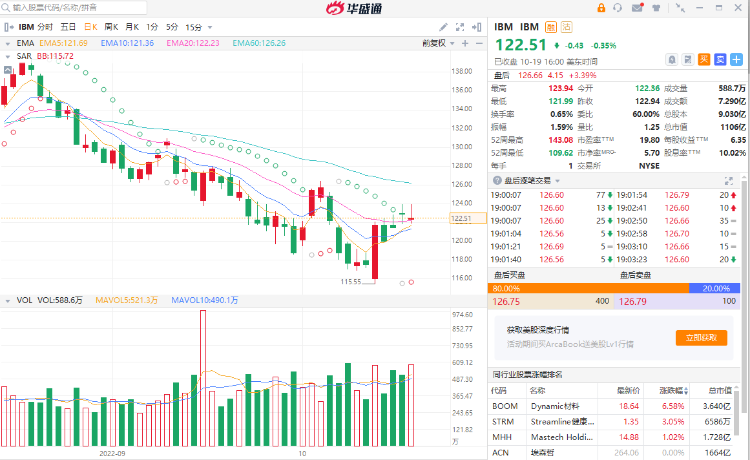The height and width of the screenshot is (460, 750).
Task: Click small chart icon below SAR label
Action: click(x=8, y=70)
